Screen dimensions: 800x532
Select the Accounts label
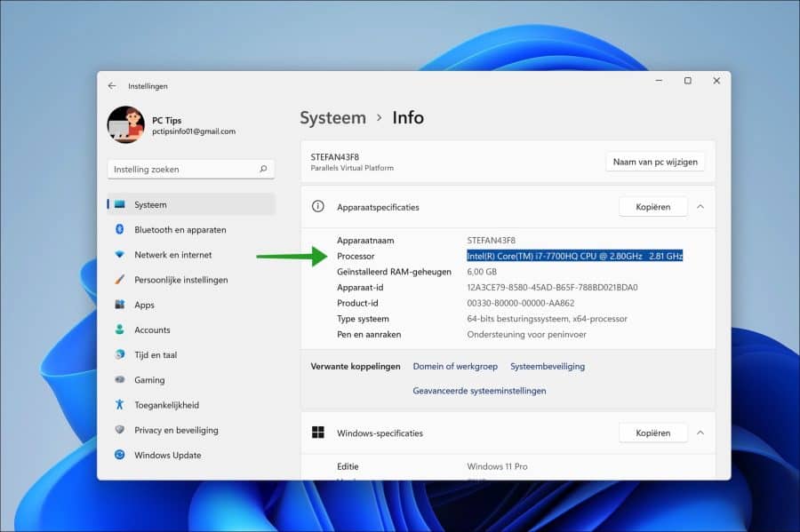click(152, 330)
